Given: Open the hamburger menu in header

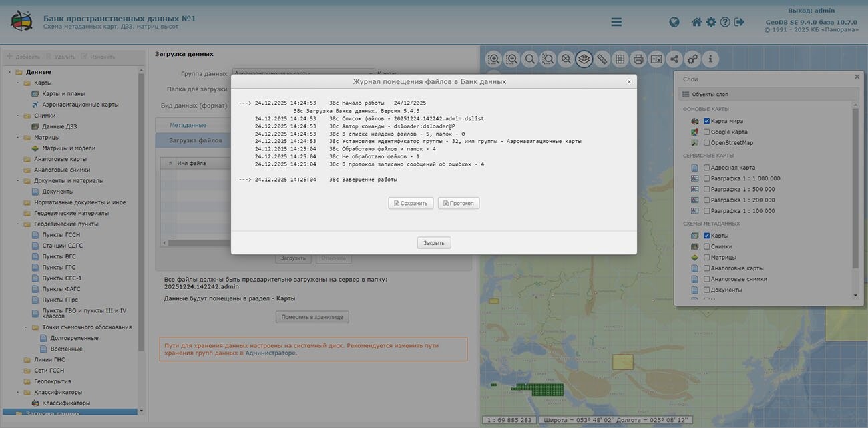Looking at the screenshot, I should (x=616, y=22).
